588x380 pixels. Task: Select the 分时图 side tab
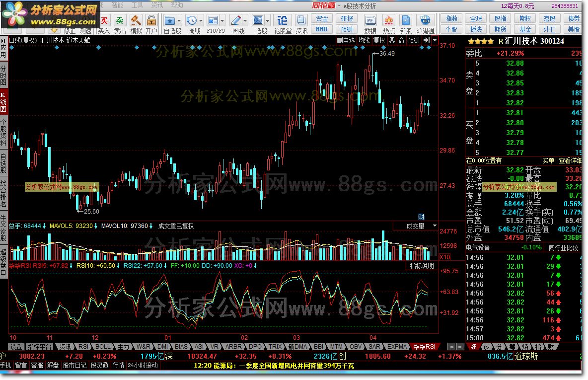pos(3,76)
